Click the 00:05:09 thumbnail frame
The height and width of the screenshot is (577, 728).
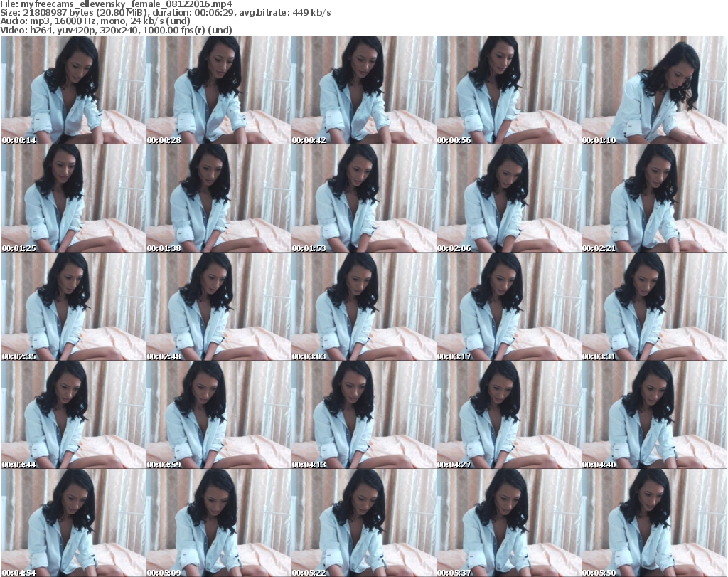219,523
